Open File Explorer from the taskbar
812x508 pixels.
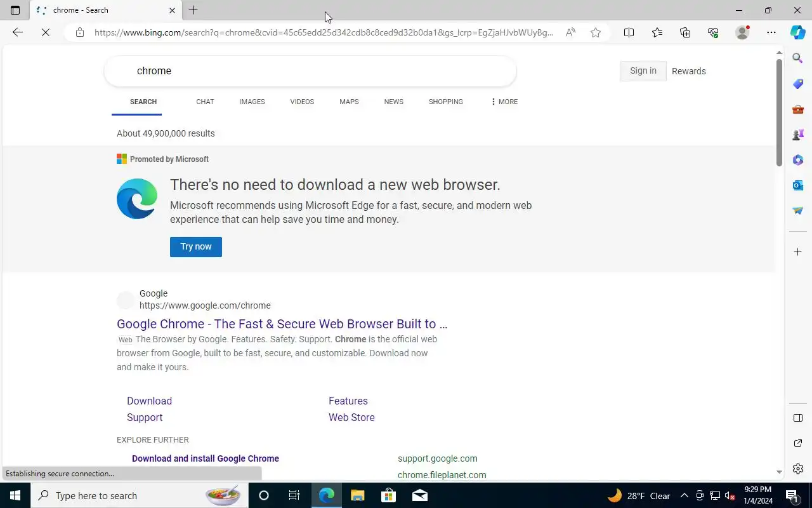(x=357, y=496)
